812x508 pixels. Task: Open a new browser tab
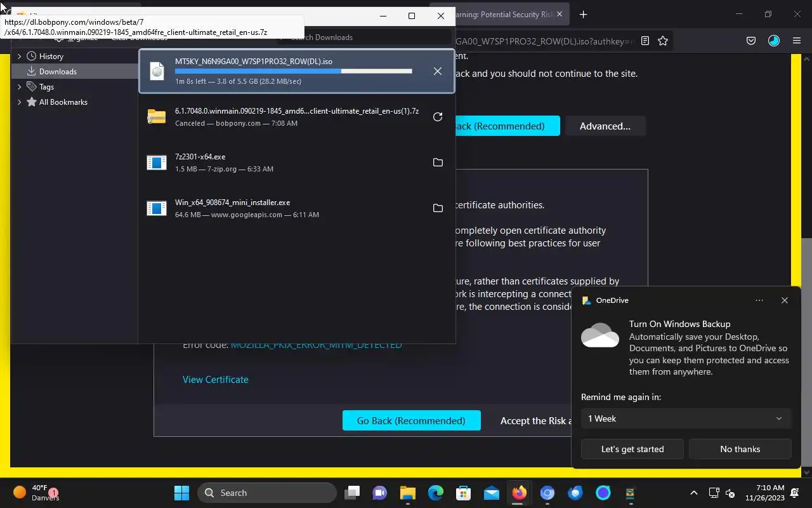pyautogui.click(x=584, y=15)
